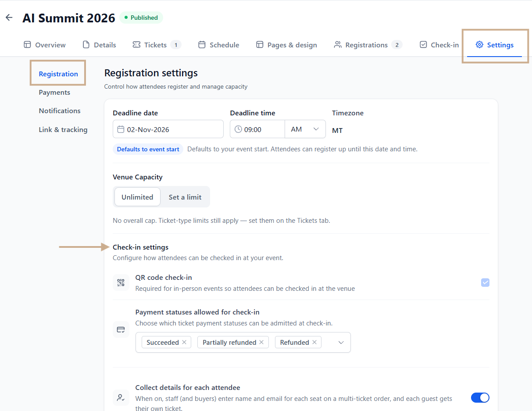Open Registration settings in sidebar
This screenshot has height=411, width=532.
tap(58, 74)
